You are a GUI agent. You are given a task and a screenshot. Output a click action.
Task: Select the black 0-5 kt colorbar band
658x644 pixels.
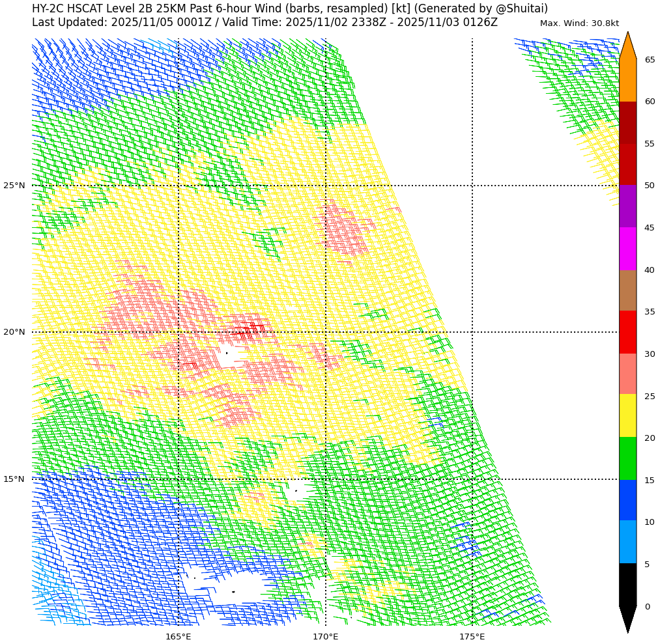(x=627, y=585)
